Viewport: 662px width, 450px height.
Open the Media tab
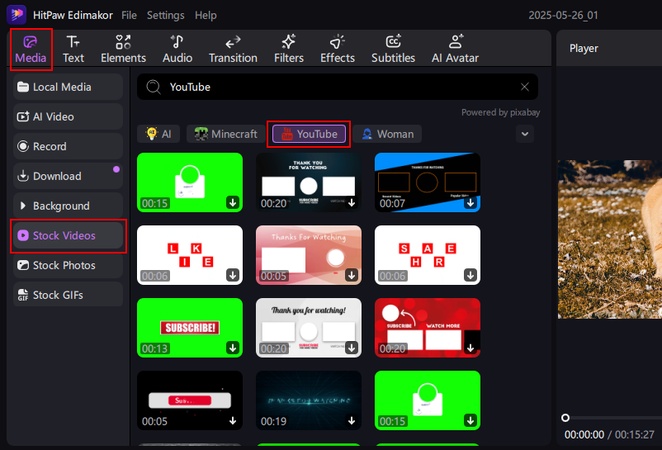click(31, 49)
